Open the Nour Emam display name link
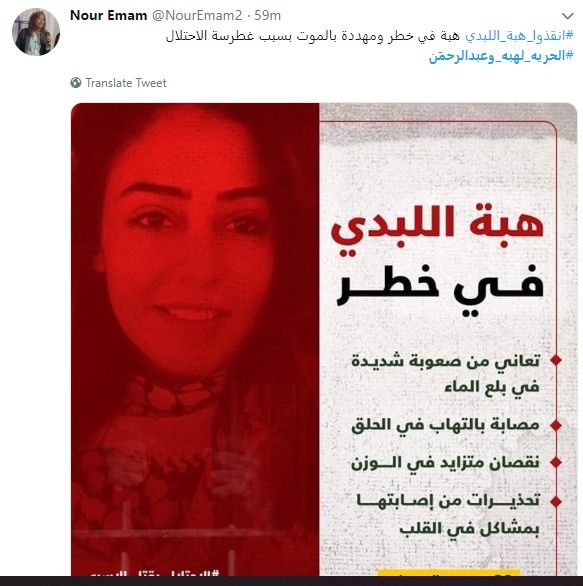This screenshot has height=586, width=583. click(x=109, y=16)
